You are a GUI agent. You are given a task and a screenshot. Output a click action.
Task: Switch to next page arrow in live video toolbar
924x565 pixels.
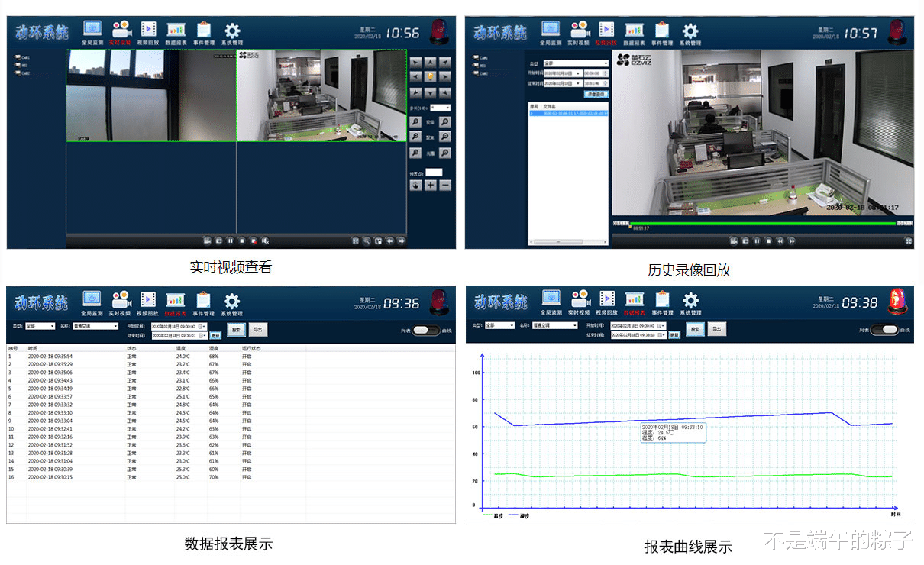point(401,241)
